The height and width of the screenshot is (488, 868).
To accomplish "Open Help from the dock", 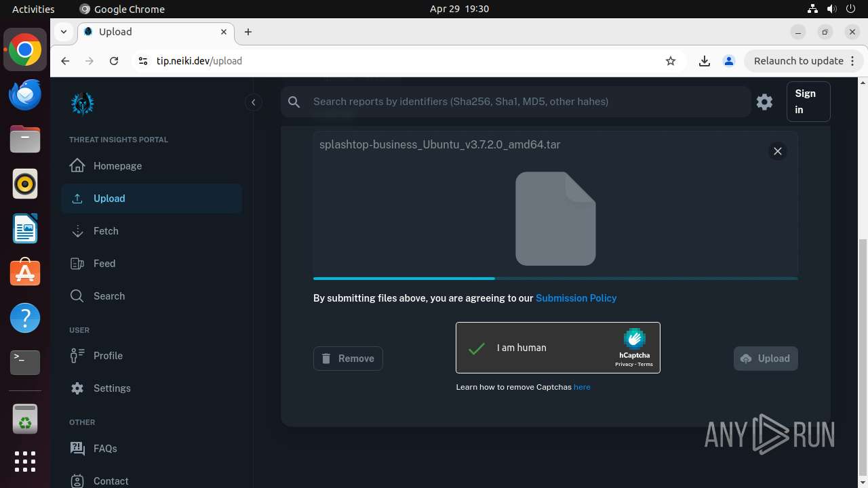I will (x=25, y=318).
